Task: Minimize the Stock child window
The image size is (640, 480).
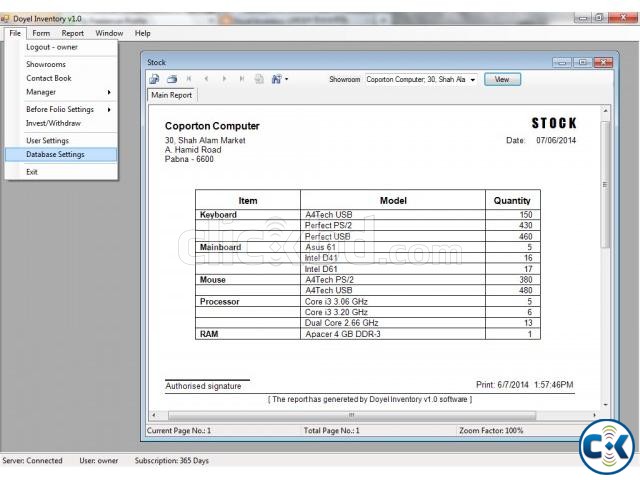Action: [562, 62]
